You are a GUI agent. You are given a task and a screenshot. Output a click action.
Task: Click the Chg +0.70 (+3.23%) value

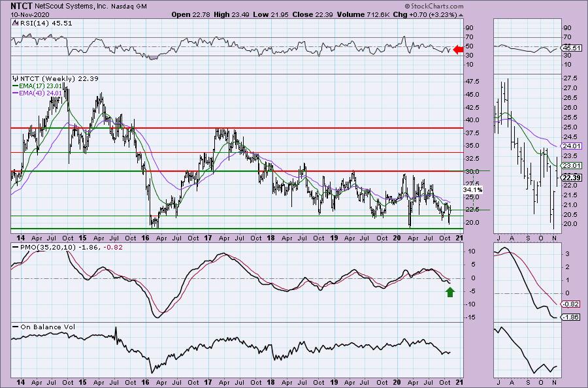[425, 14]
